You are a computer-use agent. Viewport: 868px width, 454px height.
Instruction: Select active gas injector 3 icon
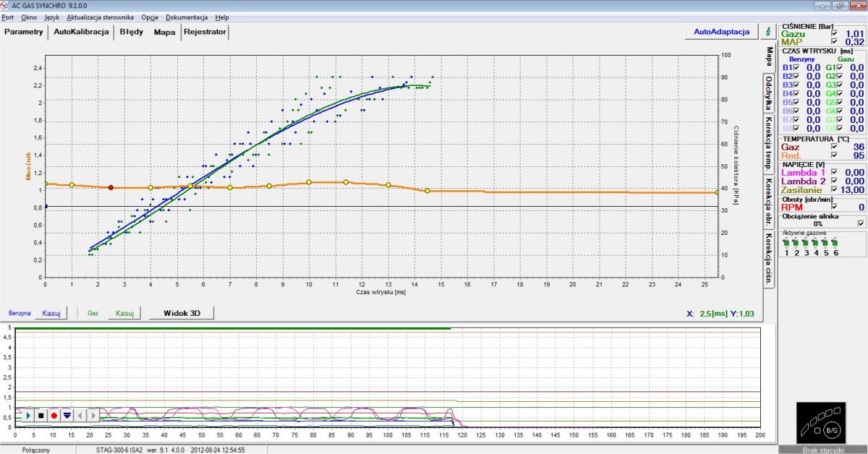tap(806, 244)
